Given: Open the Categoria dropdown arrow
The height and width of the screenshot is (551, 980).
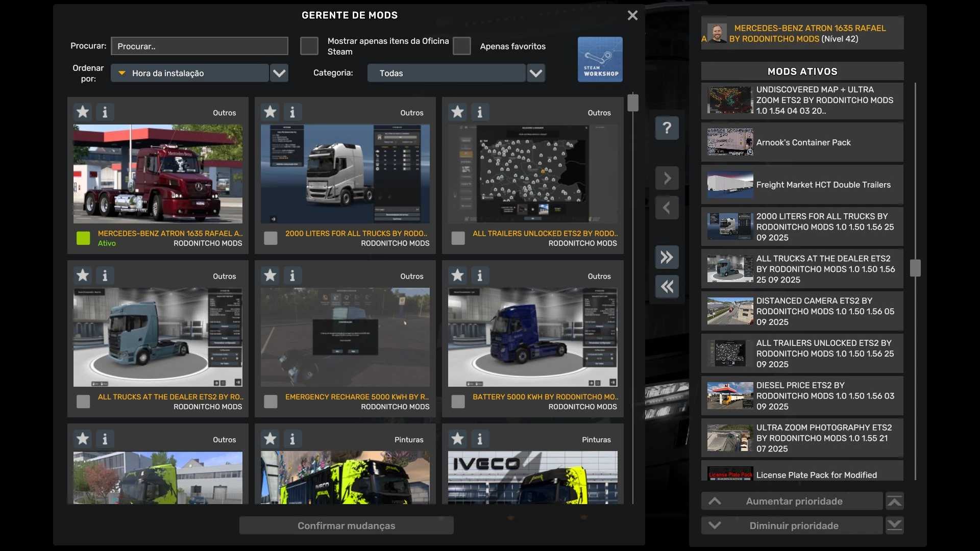Looking at the screenshot, I should pyautogui.click(x=535, y=73).
